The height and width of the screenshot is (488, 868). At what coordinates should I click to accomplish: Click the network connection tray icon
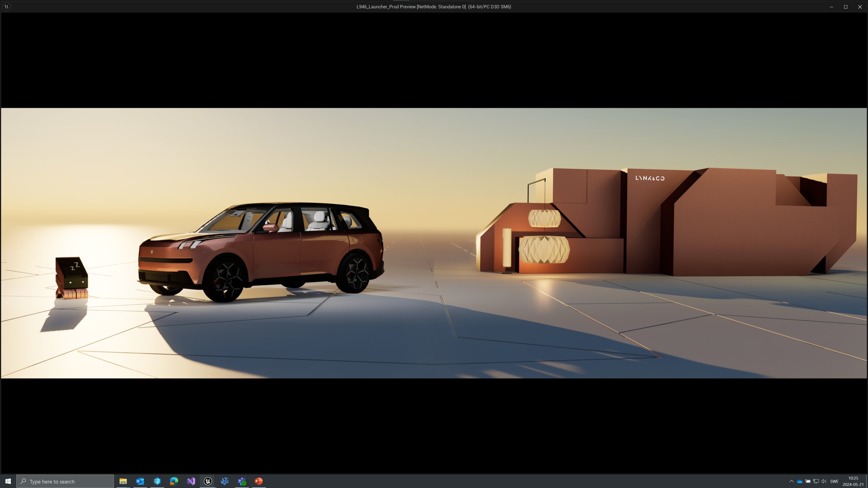tap(816, 481)
